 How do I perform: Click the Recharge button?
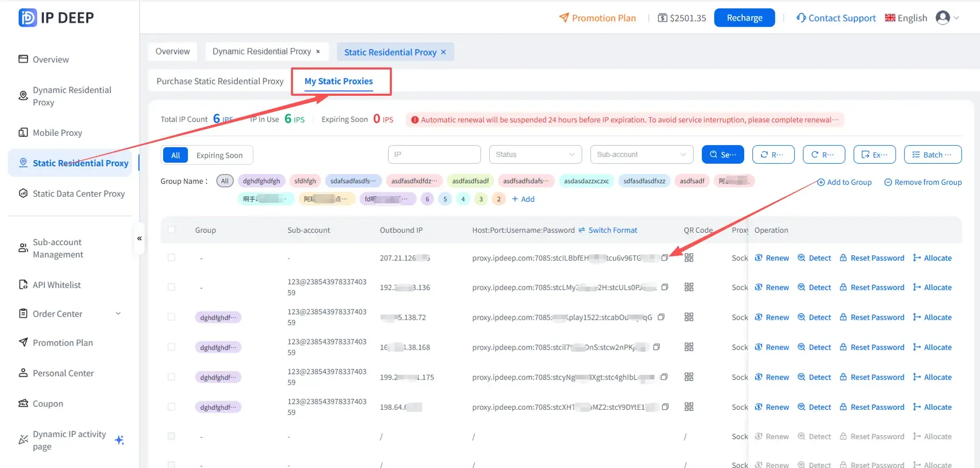point(744,18)
